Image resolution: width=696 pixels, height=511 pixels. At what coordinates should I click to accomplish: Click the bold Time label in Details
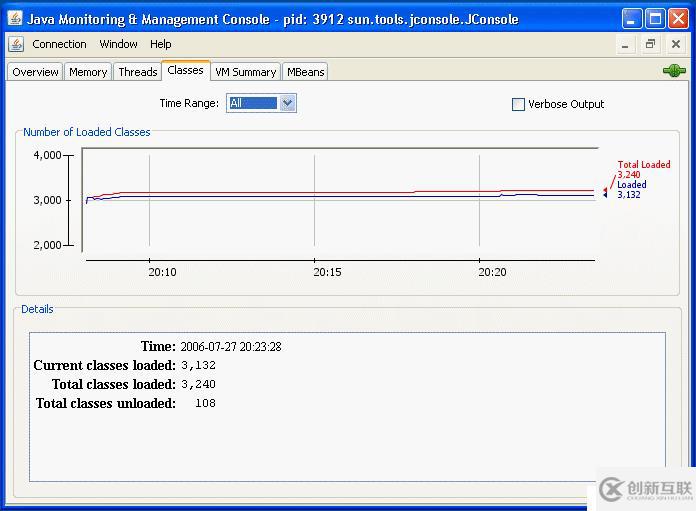click(158, 346)
